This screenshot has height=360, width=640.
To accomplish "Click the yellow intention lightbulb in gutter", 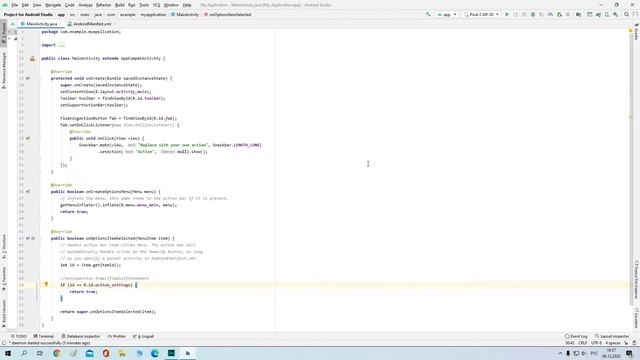I will [46, 284].
